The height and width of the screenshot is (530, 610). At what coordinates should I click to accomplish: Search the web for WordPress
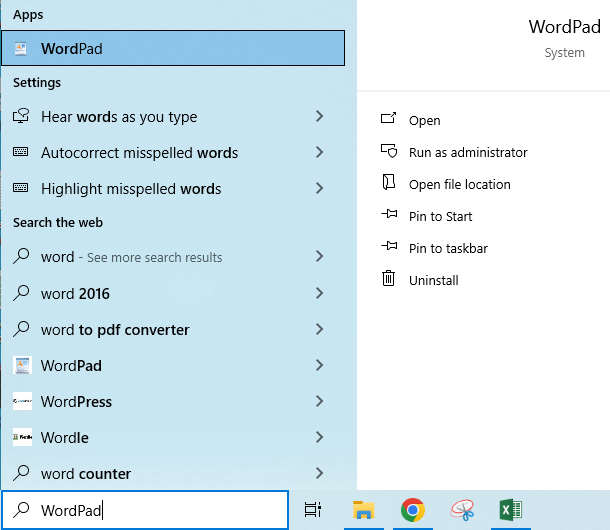[173, 401]
